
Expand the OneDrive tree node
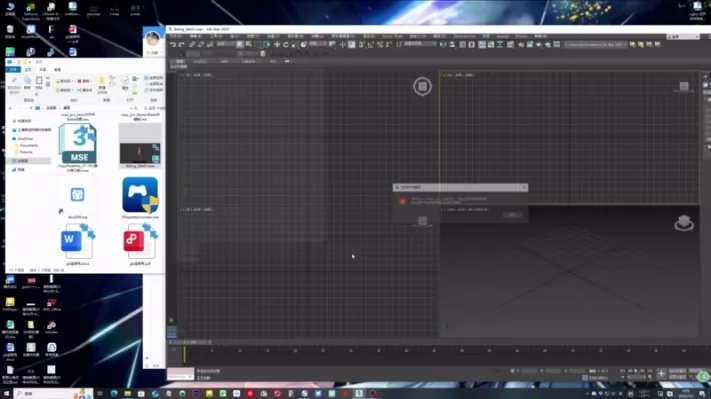point(25,138)
